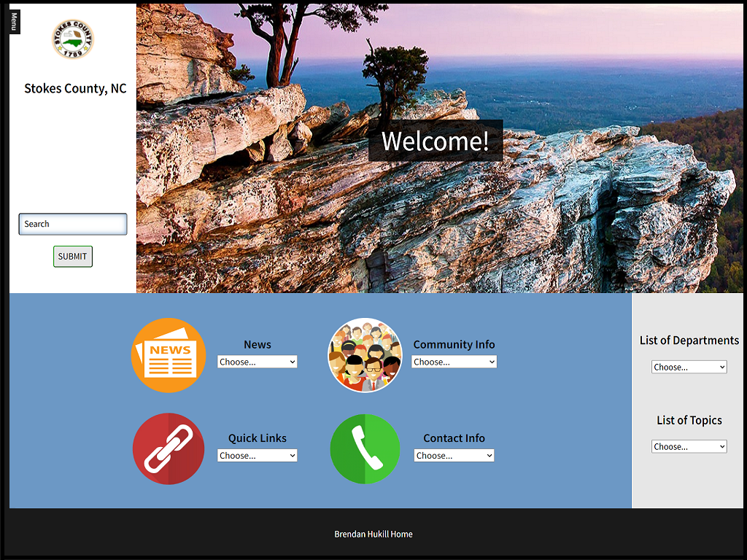Click the Stokes County, NC site title

pyautogui.click(x=75, y=89)
